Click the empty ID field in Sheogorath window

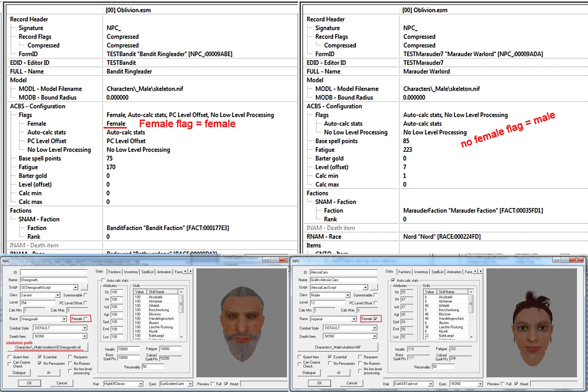54,272
